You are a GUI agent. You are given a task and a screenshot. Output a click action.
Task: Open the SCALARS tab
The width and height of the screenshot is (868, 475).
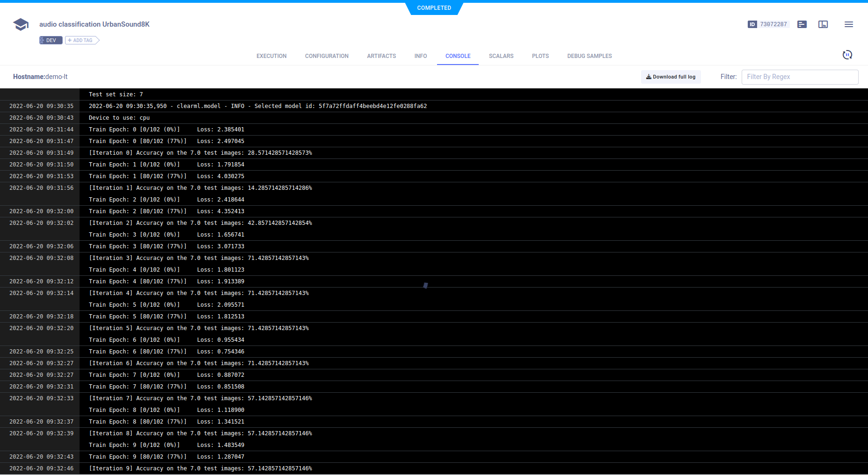501,56
